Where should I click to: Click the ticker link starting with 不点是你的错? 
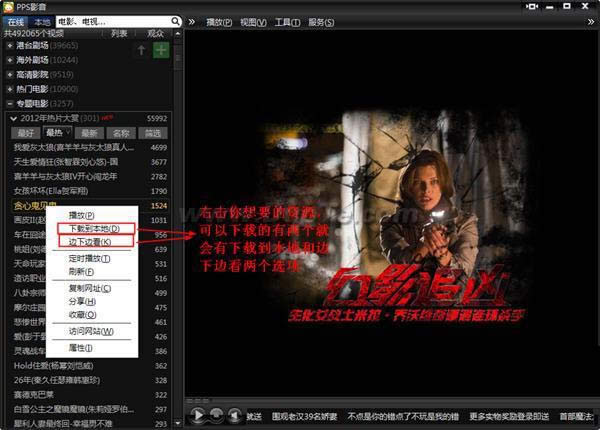click(403, 416)
